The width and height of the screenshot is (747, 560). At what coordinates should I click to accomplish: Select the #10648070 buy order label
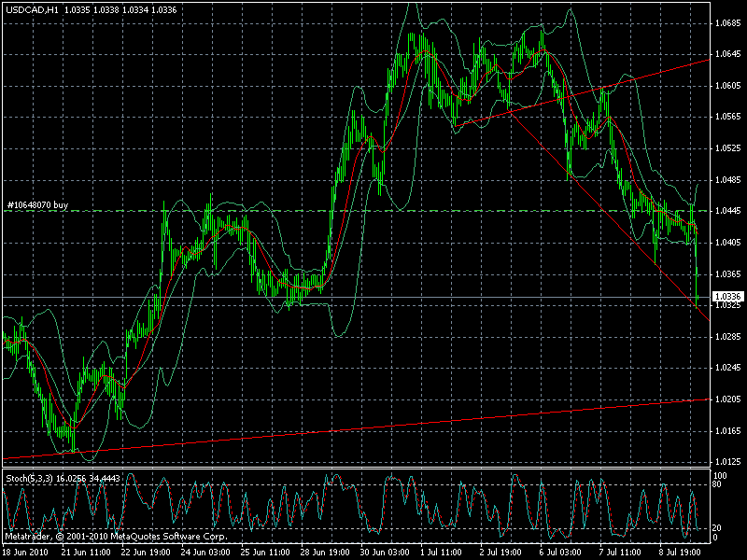[37, 205]
